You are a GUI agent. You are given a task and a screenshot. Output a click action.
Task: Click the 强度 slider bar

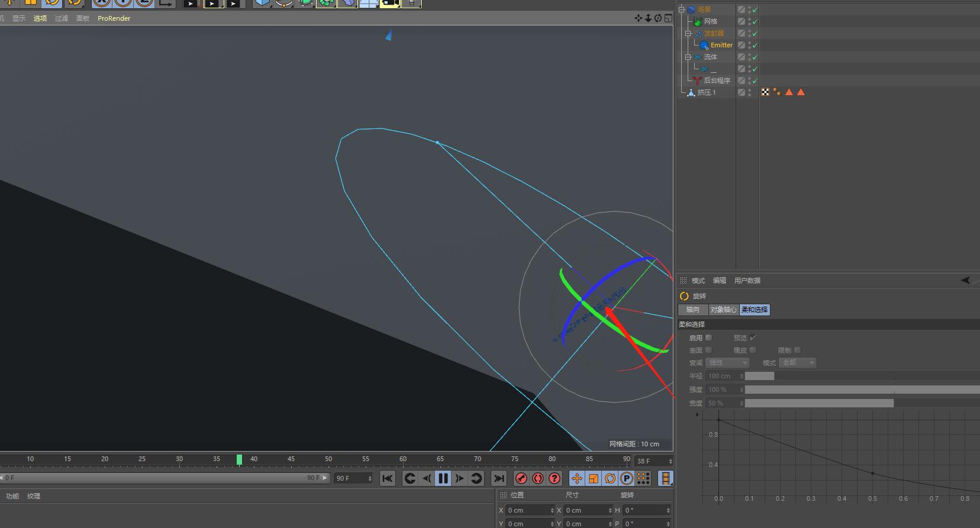coord(862,389)
